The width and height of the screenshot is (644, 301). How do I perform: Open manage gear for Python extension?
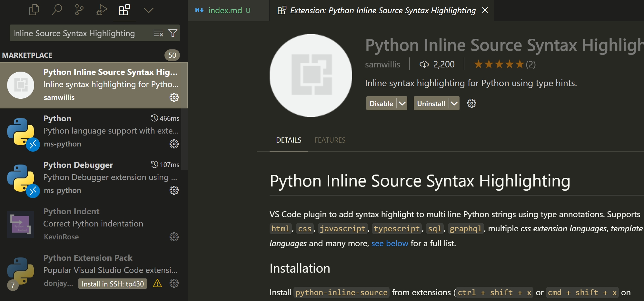pyautogui.click(x=174, y=144)
